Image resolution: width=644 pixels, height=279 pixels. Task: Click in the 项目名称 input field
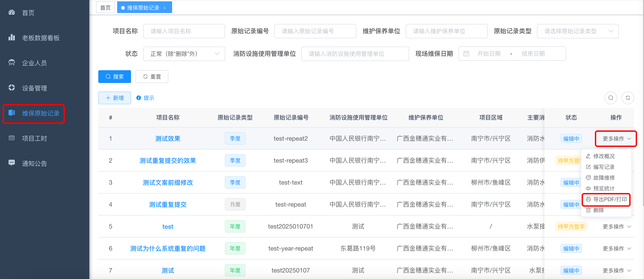[184, 31]
